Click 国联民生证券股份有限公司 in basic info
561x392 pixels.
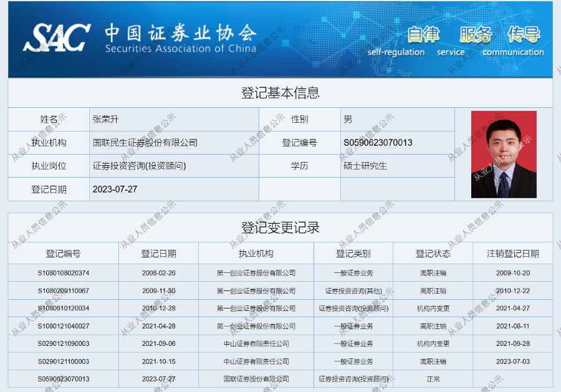click(145, 143)
